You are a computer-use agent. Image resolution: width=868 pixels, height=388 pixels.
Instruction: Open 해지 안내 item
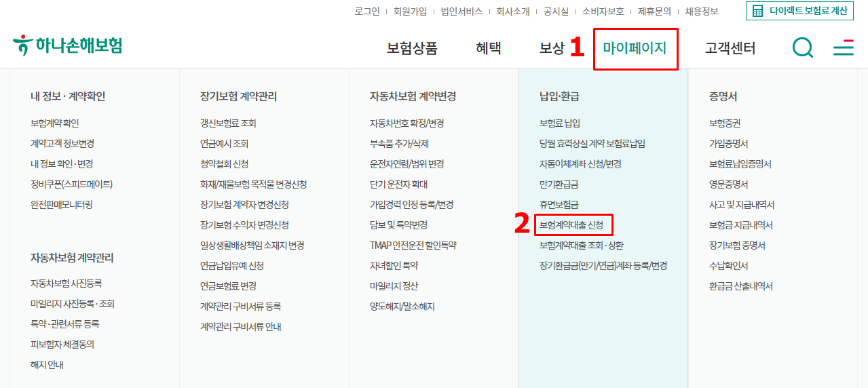[x=47, y=365]
